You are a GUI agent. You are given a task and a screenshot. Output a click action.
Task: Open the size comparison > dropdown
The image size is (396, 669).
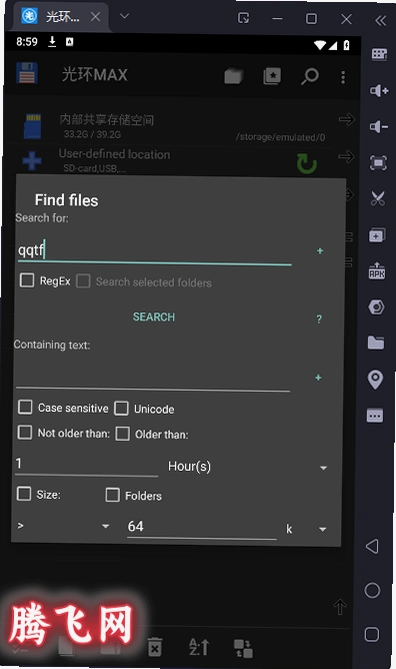[105, 526]
